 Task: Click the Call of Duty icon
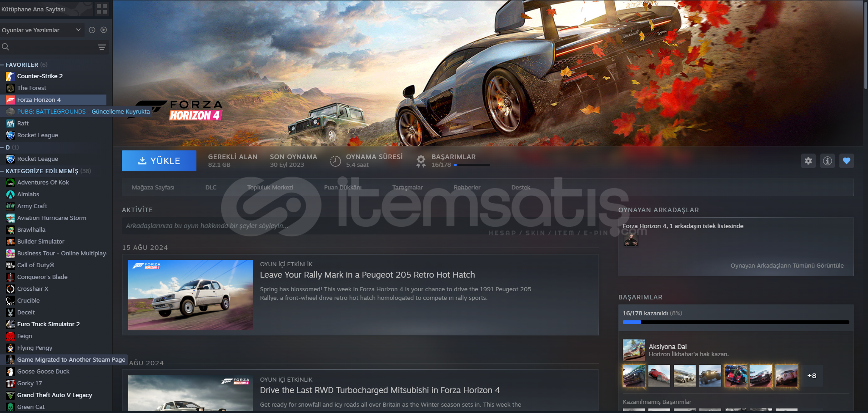pyautogui.click(x=10, y=265)
